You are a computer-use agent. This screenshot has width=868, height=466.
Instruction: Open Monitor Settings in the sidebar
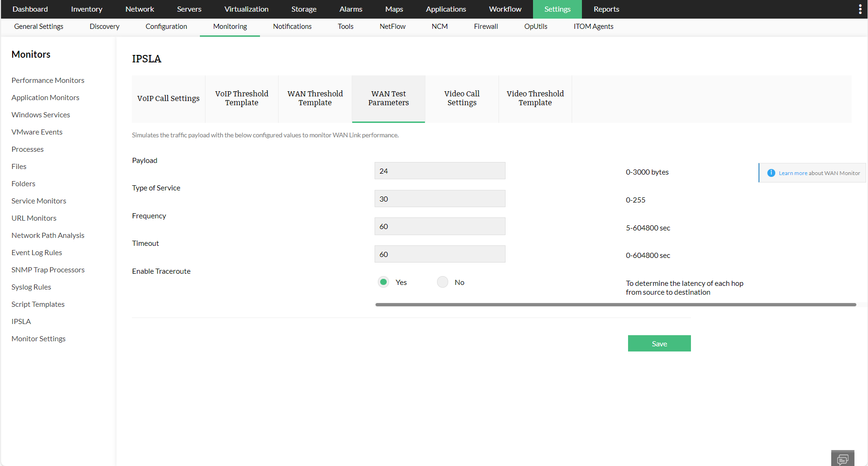tap(38, 338)
